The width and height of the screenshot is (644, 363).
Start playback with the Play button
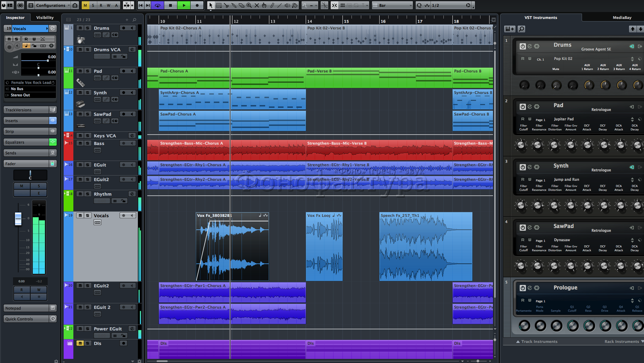(x=184, y=5)
